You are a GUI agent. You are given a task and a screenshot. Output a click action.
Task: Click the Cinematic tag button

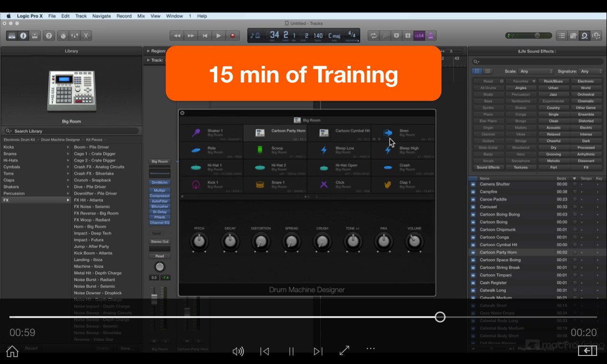tap(586, 101)
